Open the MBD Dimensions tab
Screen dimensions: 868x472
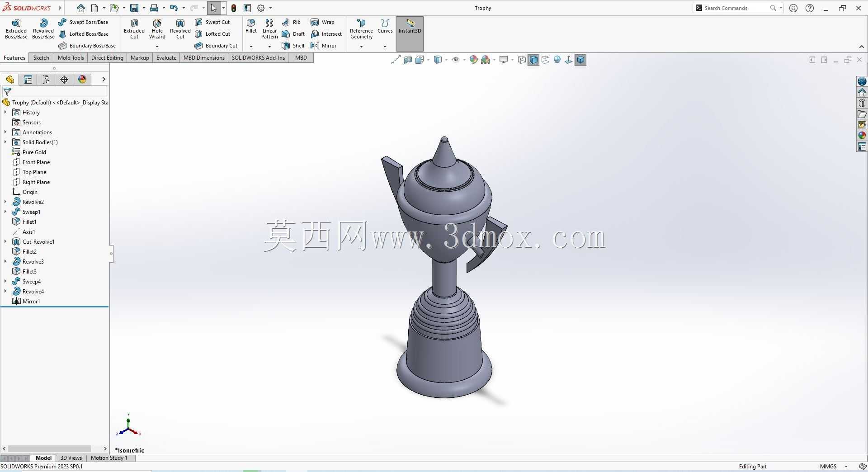pos(204,58)
